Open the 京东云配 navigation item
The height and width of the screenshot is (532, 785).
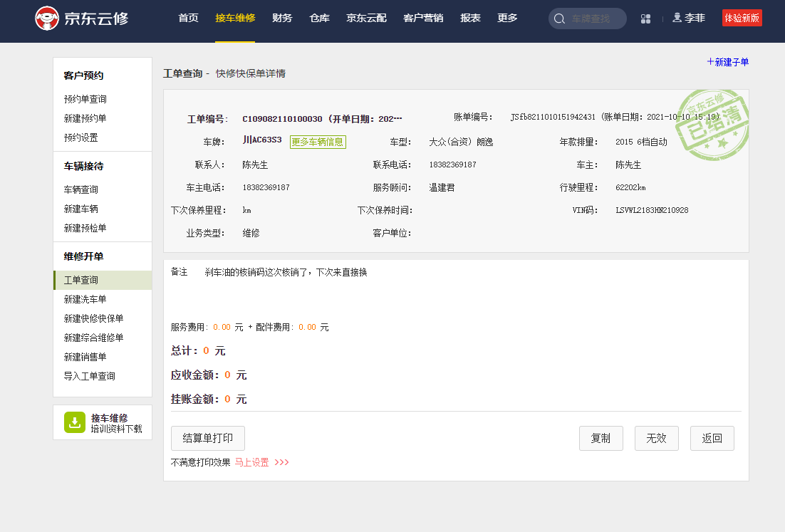366,19
